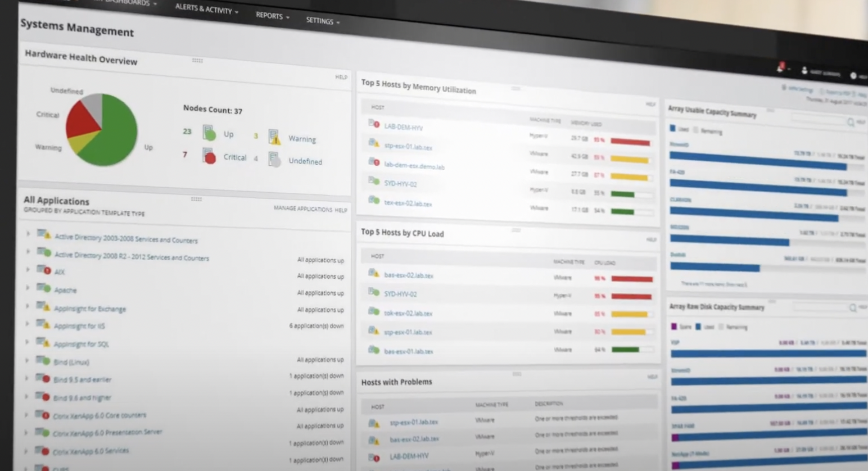Click the Up node status icon

pos(209,133)
